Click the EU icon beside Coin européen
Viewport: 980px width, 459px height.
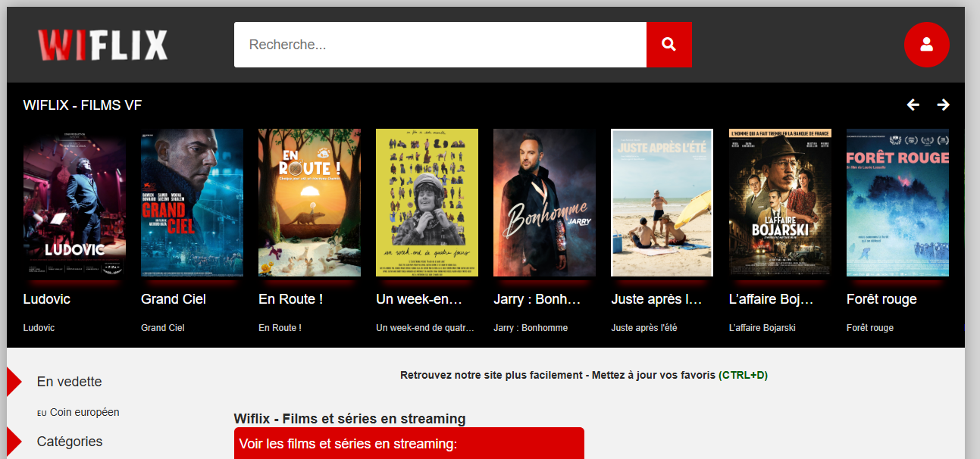point(41,412)
